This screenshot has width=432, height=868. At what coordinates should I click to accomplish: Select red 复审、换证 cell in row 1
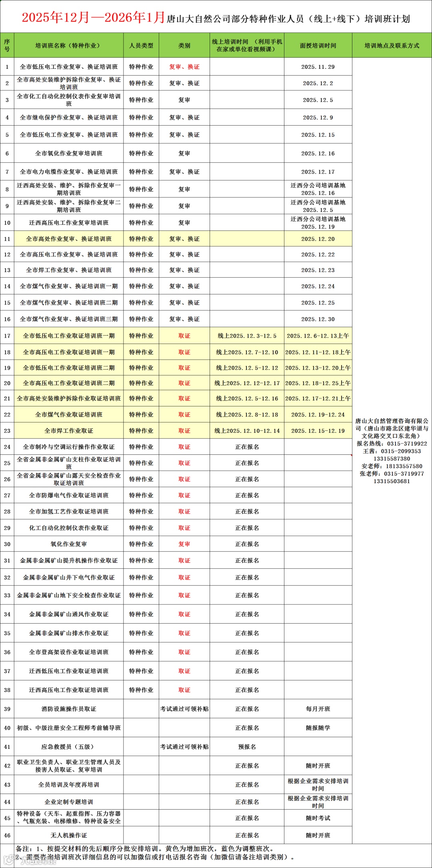184,67
